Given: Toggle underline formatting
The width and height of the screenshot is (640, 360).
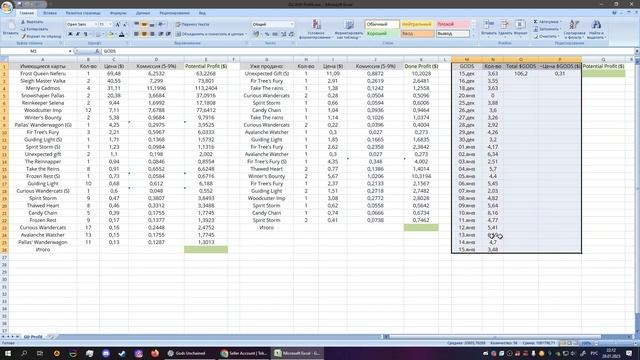Looking at the screenshot, I should coord(85,34).
